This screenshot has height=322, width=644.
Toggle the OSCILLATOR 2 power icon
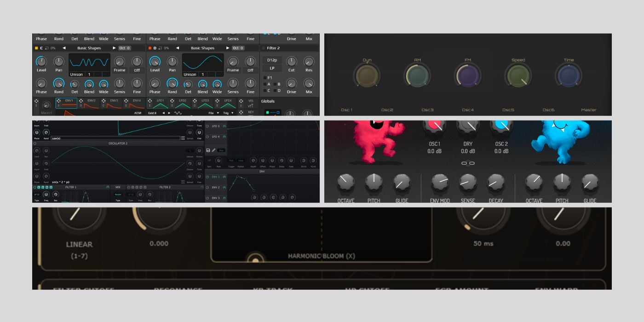pos(35,143)
